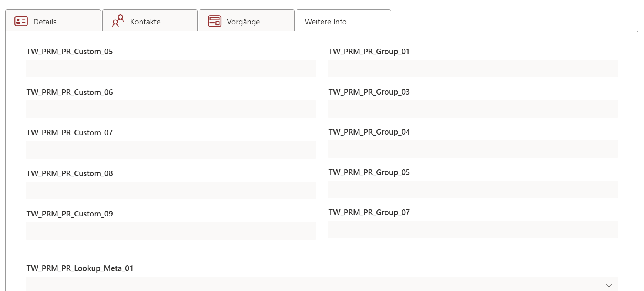Select the TW_PRM_PR_Custom_07 field
Screen dimensions: 644x291
coord(171,150)
